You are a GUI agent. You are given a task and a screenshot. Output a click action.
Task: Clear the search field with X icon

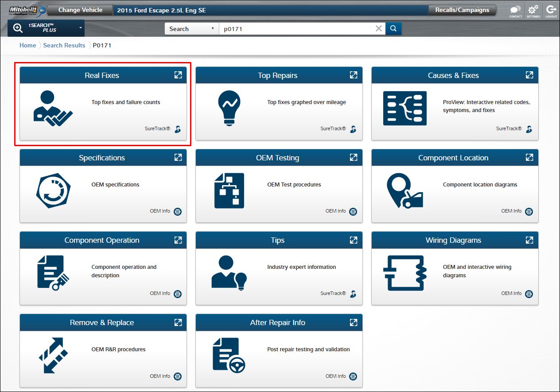(x=378, y=29)
